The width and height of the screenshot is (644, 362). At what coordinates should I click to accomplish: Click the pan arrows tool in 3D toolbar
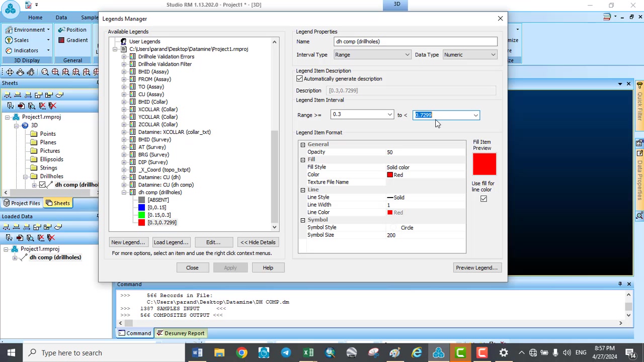tap(10, 72)
